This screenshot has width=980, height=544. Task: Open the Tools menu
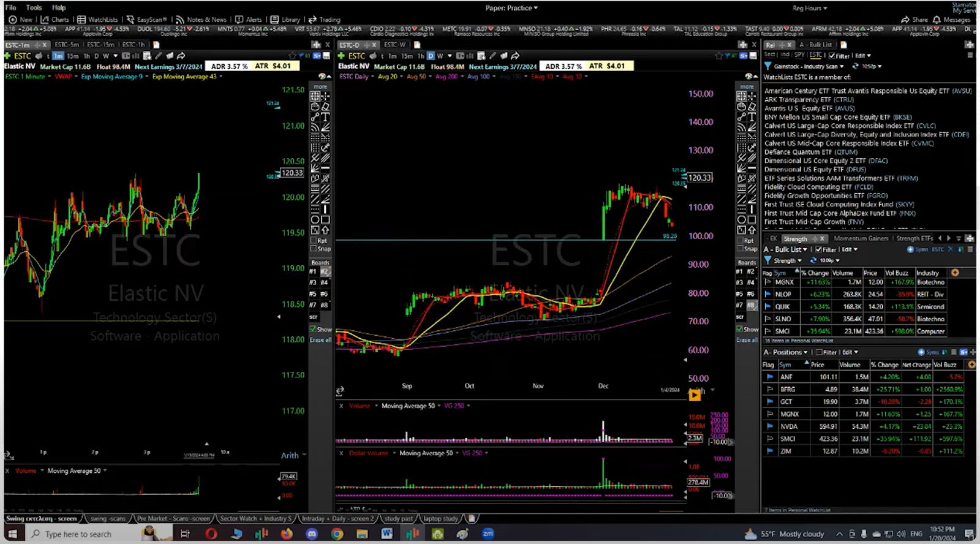click(34, 7)
